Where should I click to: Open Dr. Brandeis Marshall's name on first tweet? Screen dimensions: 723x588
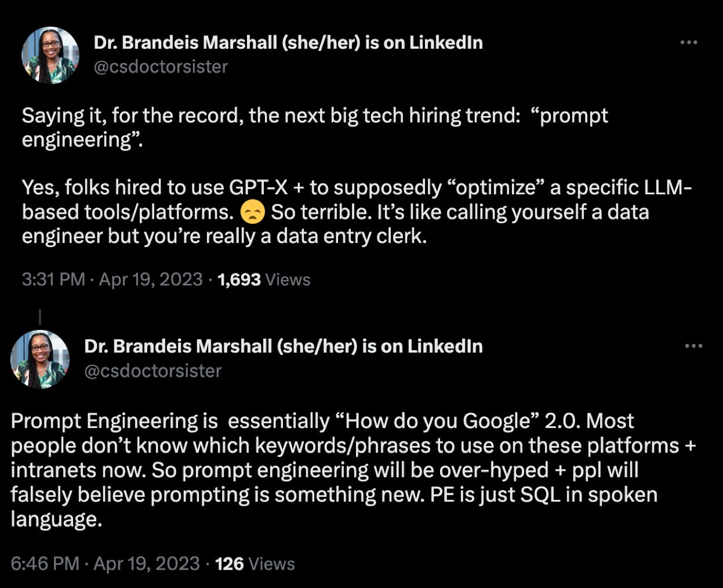click(288, 42)
